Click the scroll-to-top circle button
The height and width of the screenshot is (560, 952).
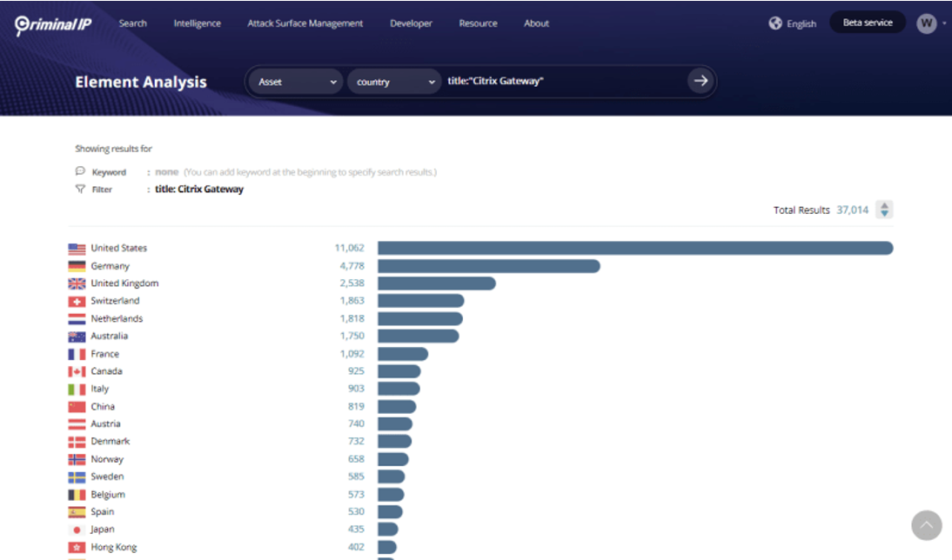[926, 525]
